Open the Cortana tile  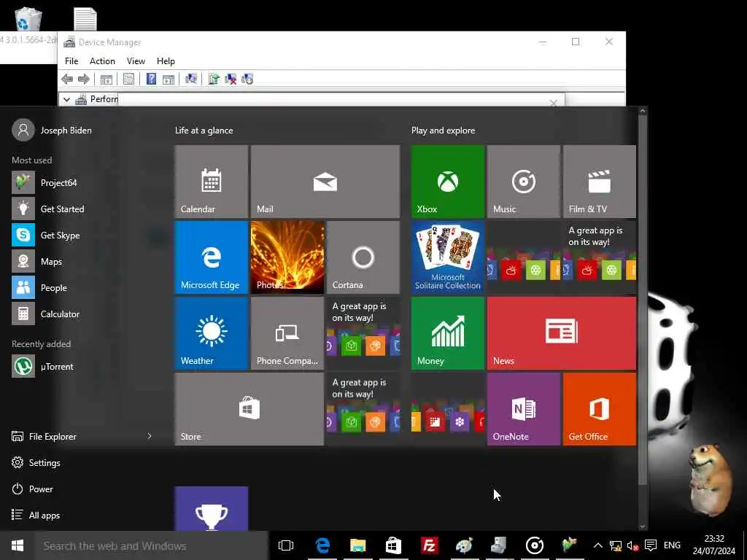coord(363,257)
